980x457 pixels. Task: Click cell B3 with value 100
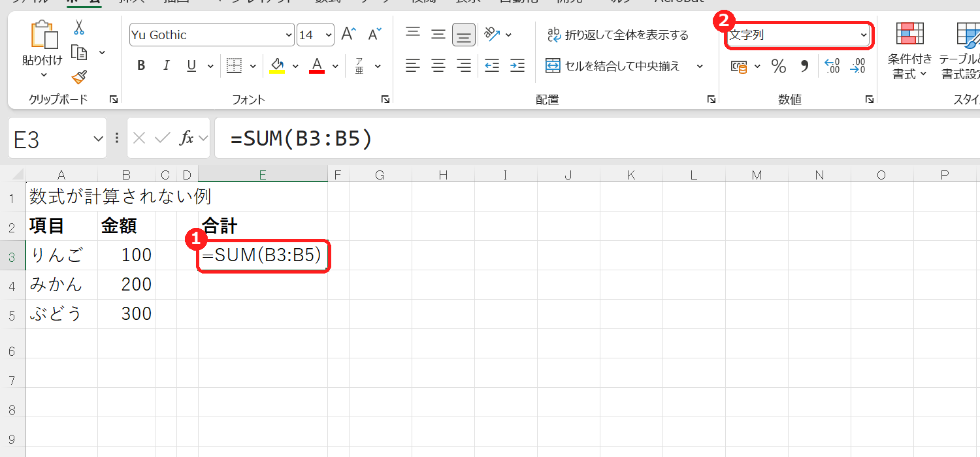126,255
